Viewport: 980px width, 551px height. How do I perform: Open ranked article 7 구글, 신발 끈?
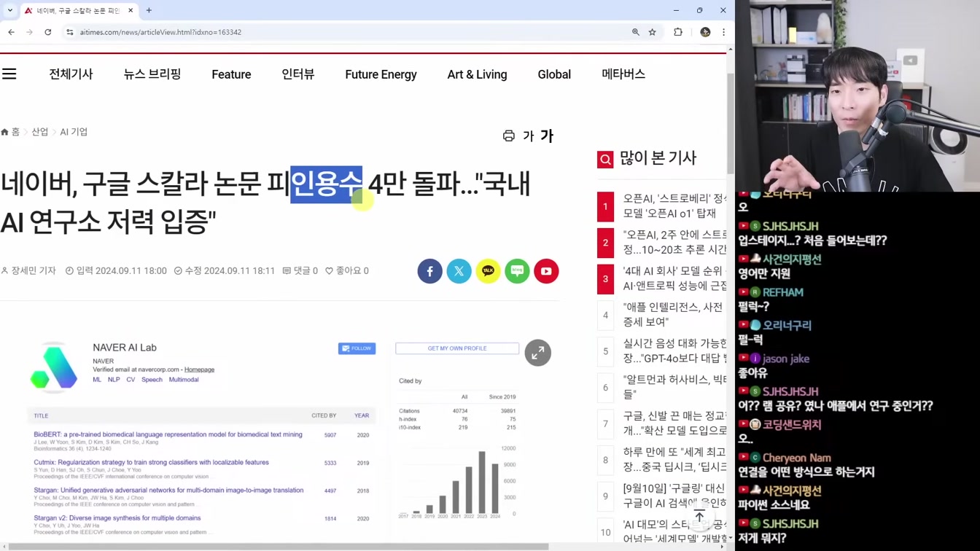point(674,423)
